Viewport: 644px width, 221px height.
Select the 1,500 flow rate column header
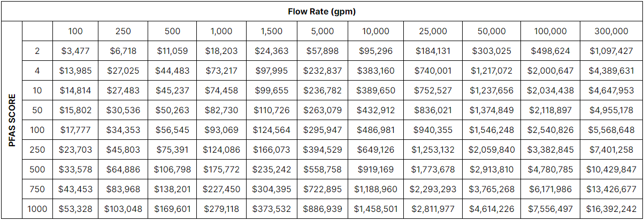pos(272,31)
